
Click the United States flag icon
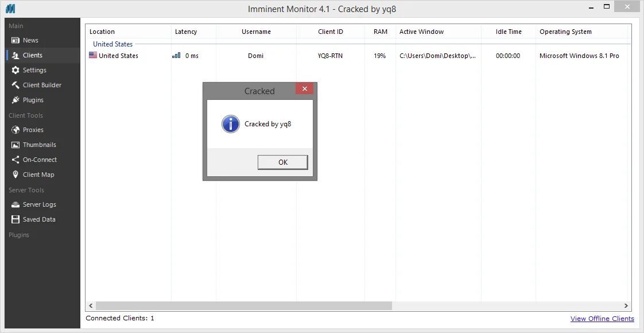93,56
